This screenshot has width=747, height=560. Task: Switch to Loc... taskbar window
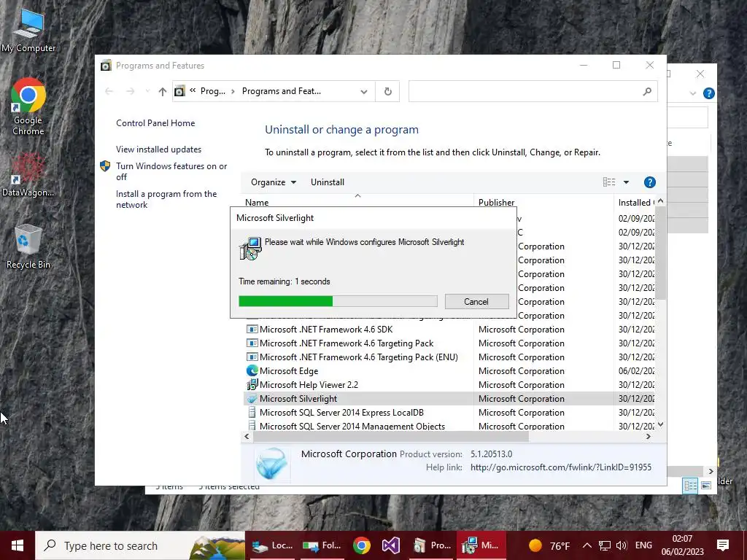tap(273, 545)
